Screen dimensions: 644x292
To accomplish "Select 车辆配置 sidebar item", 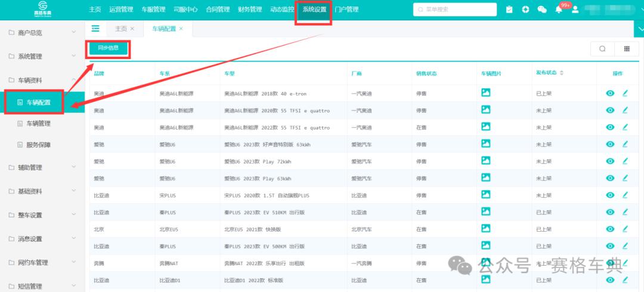I will (x=42, y=102).
